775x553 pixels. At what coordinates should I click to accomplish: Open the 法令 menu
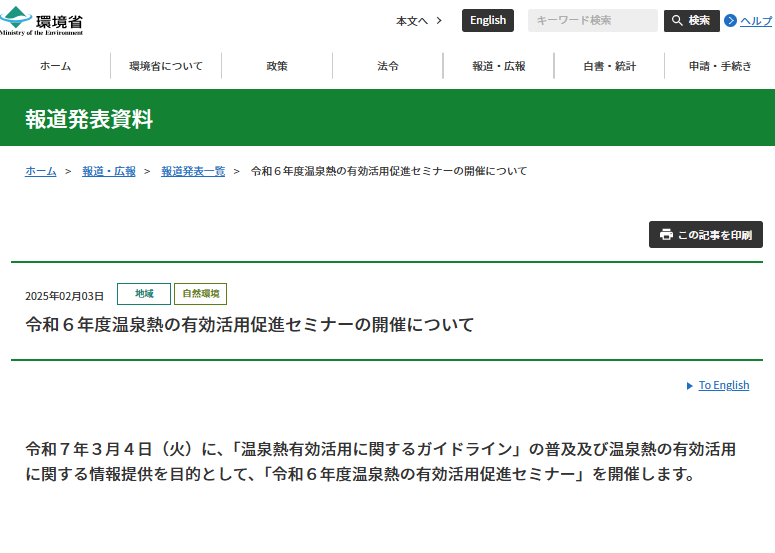tap(388, 66)
